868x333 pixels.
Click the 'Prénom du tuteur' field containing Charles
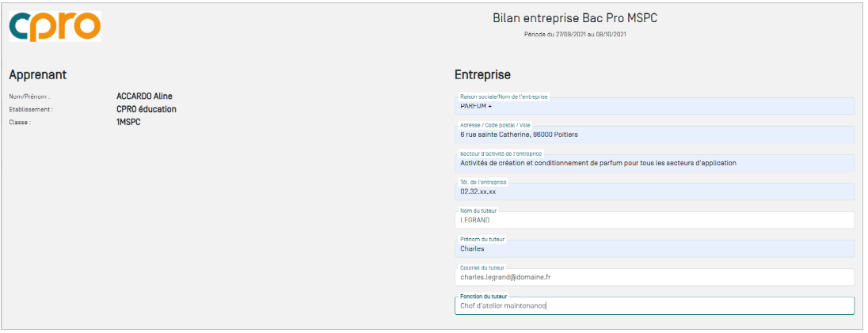click(x=654, y=249)
